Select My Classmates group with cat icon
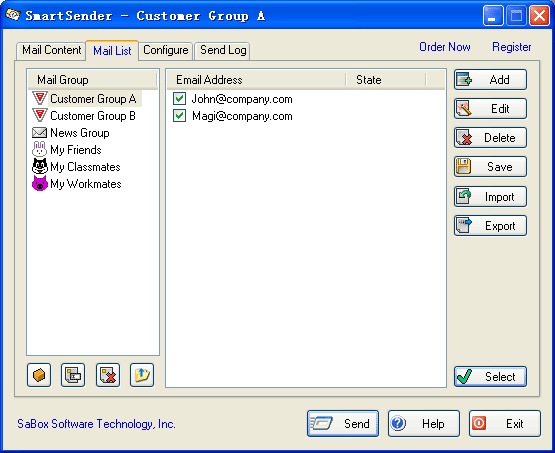The image size is (555, 453). 76,167
